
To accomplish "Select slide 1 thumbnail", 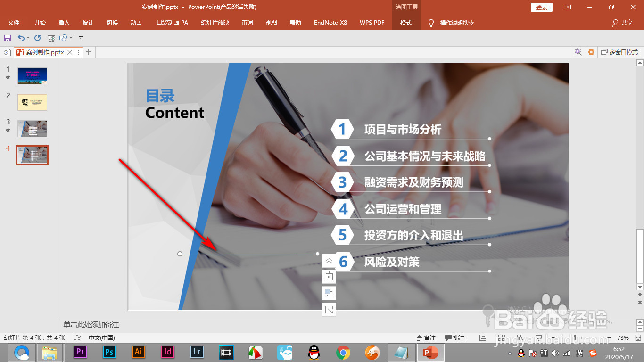I will (32, 76).
